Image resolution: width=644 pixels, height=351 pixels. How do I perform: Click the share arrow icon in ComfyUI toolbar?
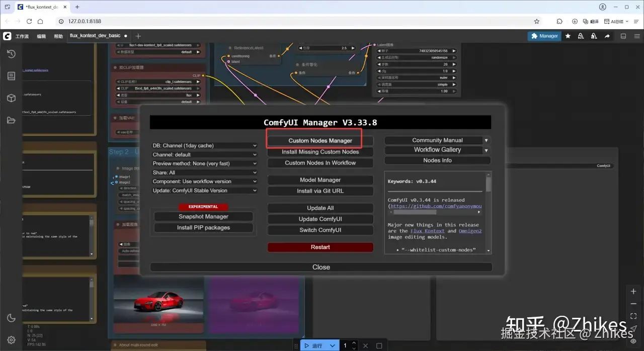coord(607,36)
